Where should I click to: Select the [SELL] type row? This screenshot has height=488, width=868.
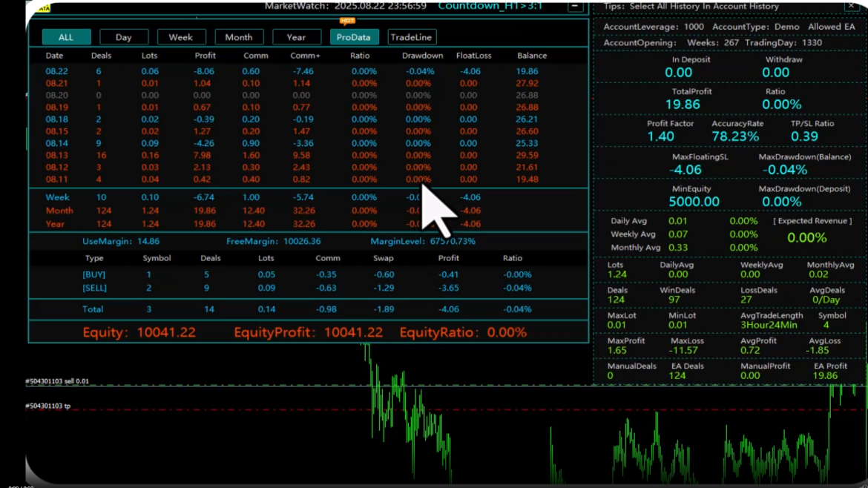[x=94, y=288]
